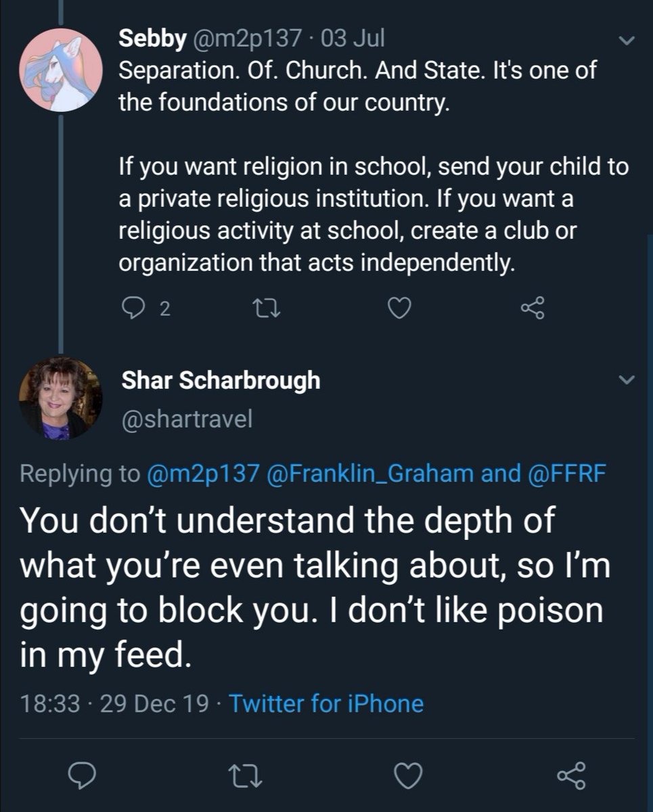Open the @shartravel handle
The image size is (653, 812).
coord(187,420)
